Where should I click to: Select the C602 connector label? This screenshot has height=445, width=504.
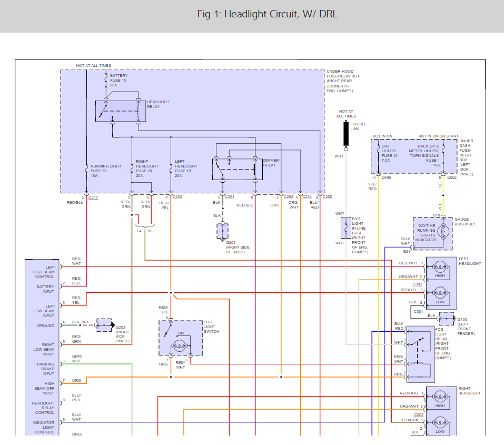click(452, 177)
